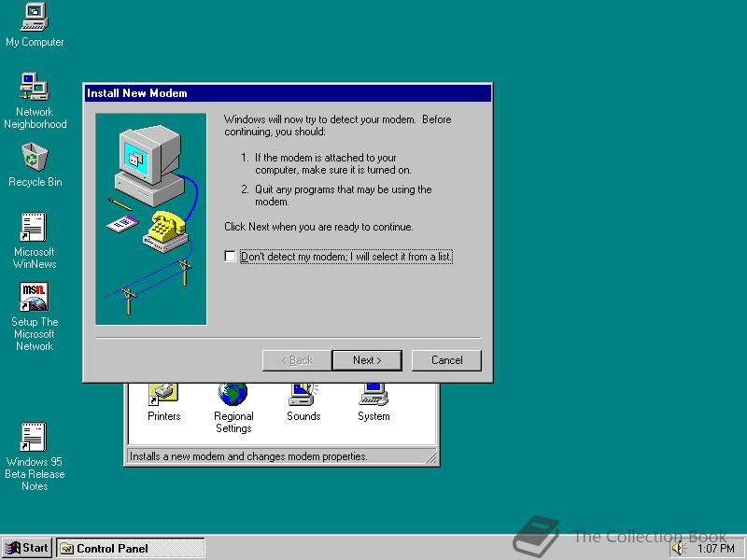Check Don't detect my modem checkbox

point(230,256)
